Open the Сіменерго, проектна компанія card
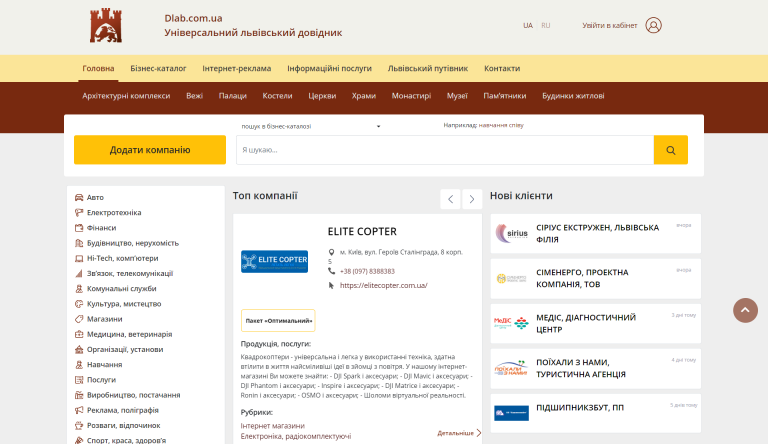 (x=596, y=279)
